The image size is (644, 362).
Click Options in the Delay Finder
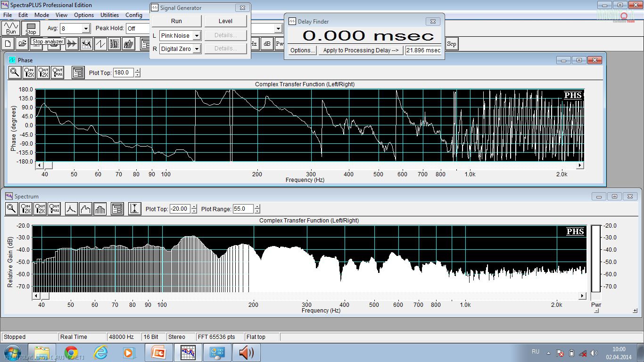tap(302, 50)
